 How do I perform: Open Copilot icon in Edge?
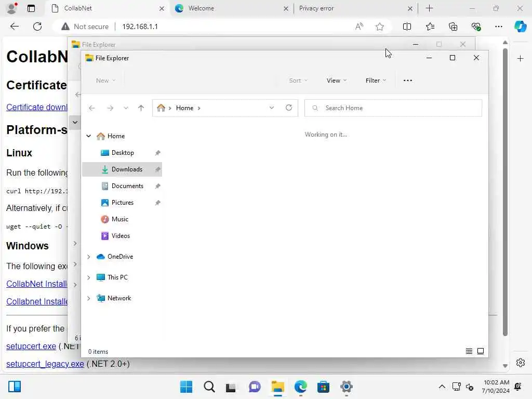pyautogui.click(x=520, y=26)
